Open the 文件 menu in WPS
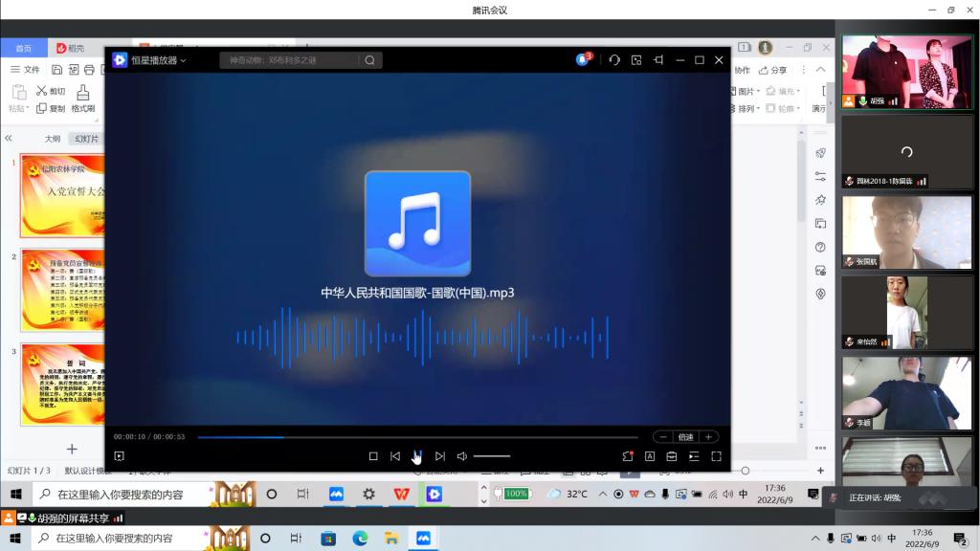The height and width of the screenshot is (551, 980). (x=26, y=70)
